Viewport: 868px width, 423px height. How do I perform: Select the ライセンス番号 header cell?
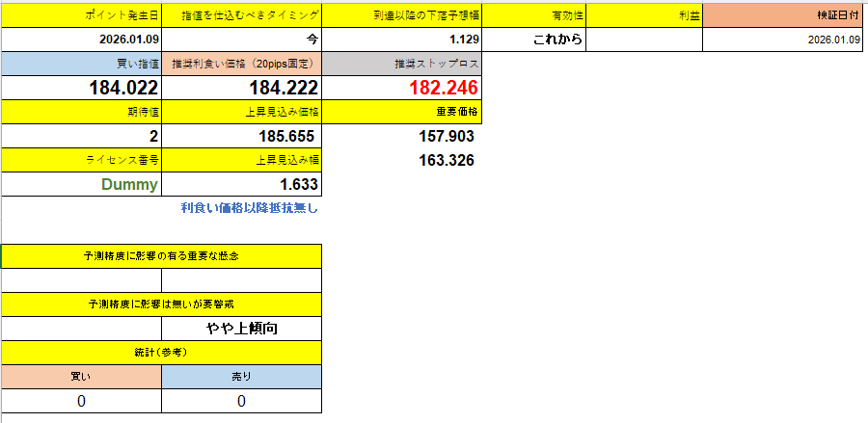coord(81,160)
